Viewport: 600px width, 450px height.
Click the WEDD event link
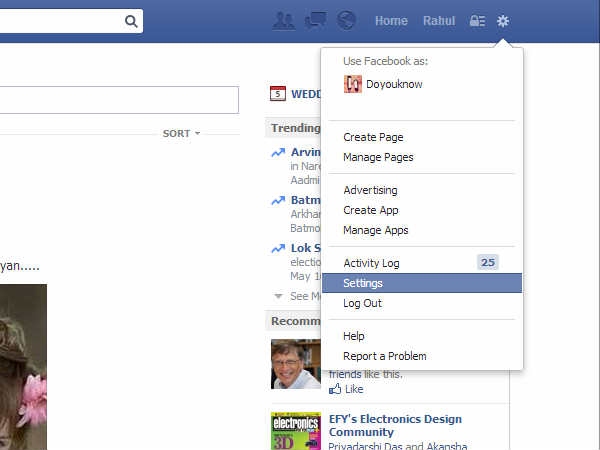[306, 94]
